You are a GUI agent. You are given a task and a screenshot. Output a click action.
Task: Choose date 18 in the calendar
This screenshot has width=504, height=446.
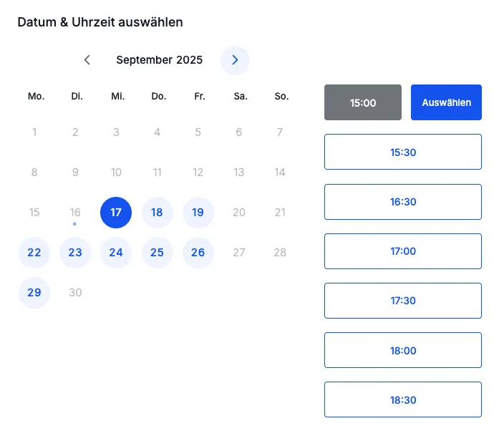pos(157,213)
